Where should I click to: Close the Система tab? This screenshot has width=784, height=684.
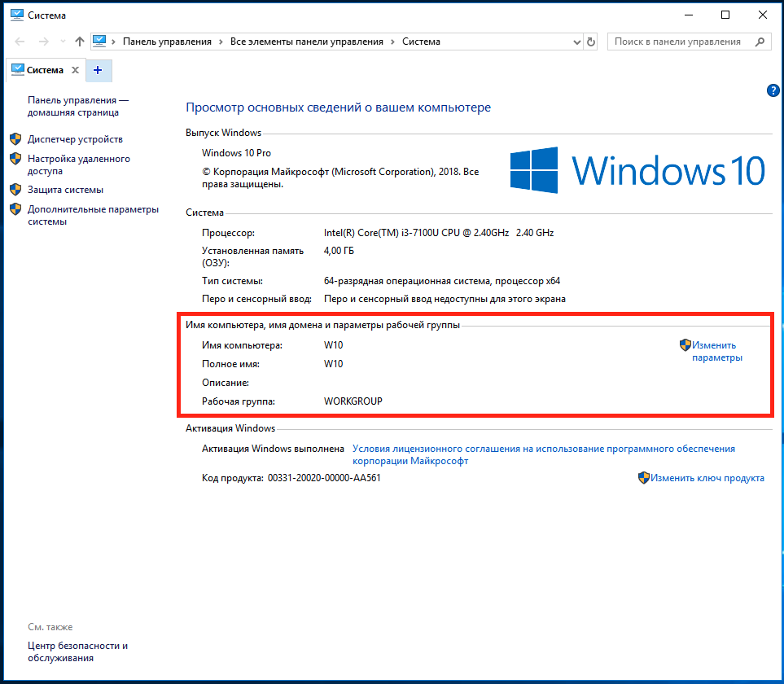coord(76,70)
